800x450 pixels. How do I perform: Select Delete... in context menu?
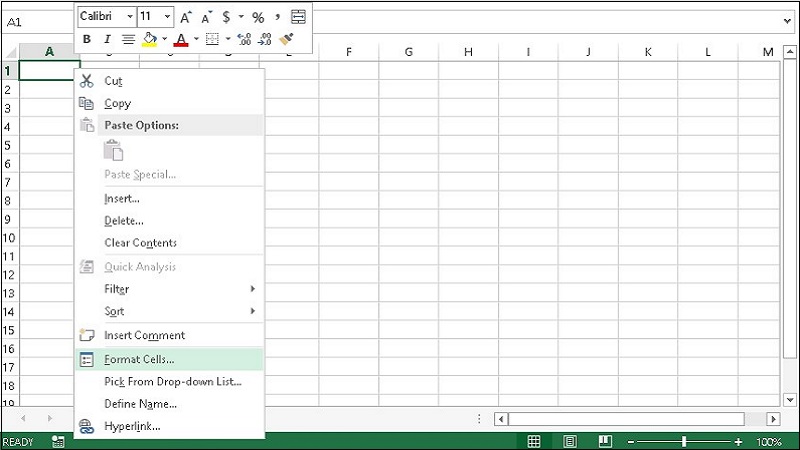coord(169,221)
